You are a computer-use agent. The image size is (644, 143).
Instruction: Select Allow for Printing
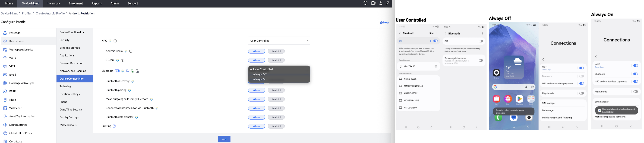pyautogui.click(x=257, y=126)
